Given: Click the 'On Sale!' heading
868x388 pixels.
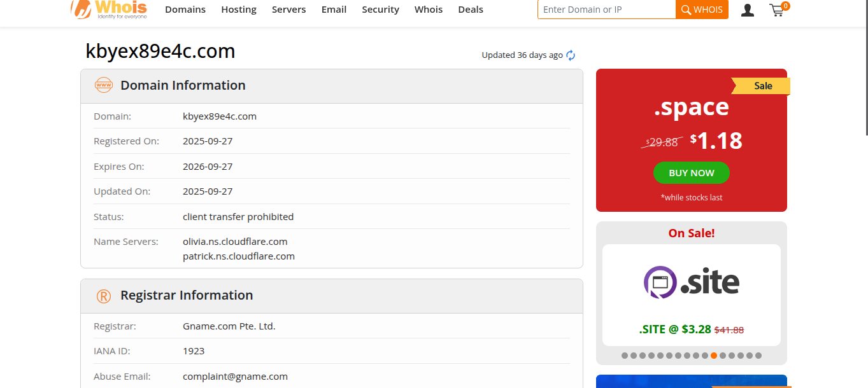Looking at the screenshot, I should coord(692,233).
